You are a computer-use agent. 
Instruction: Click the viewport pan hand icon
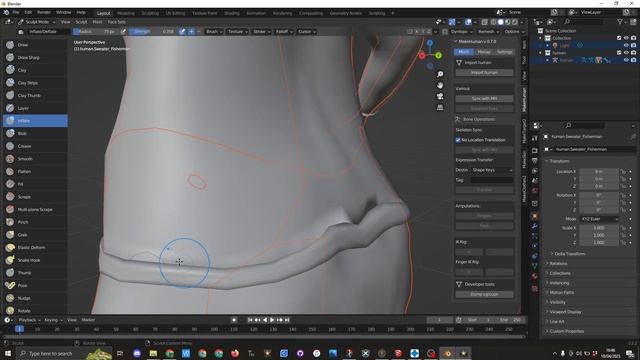[x=440, y=85]
